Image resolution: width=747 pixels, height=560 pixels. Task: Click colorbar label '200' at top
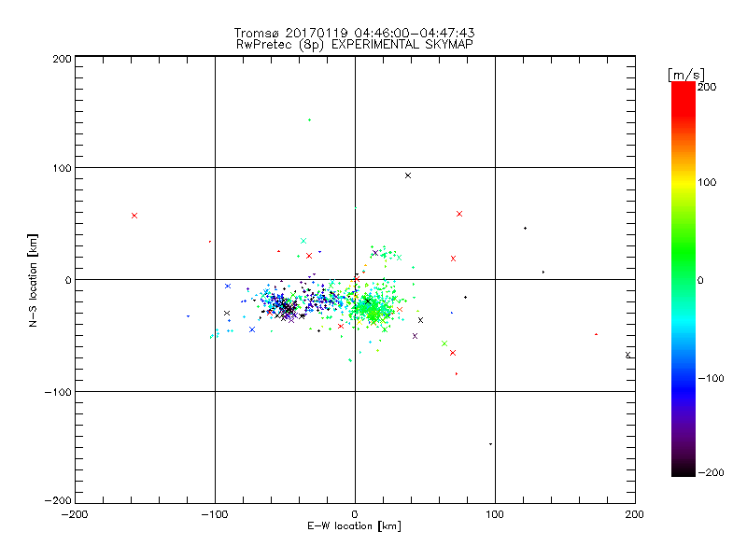click(x=707, y=87)
